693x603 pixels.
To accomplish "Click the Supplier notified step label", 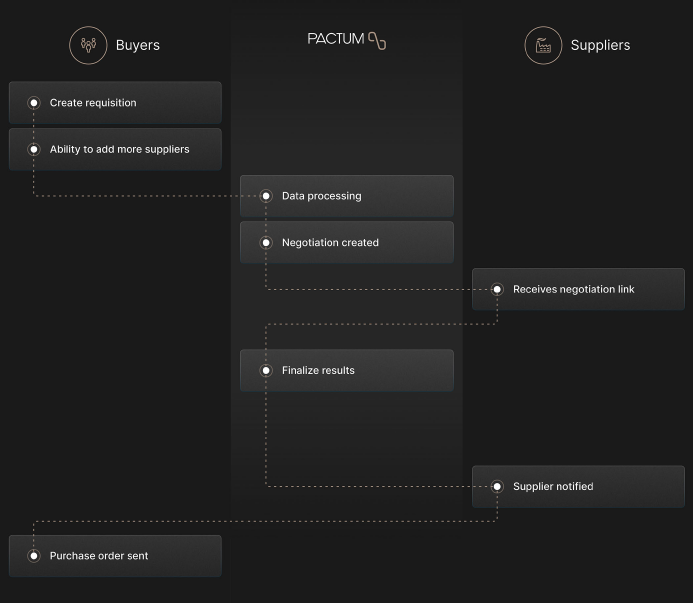I will tap(553, 486).
